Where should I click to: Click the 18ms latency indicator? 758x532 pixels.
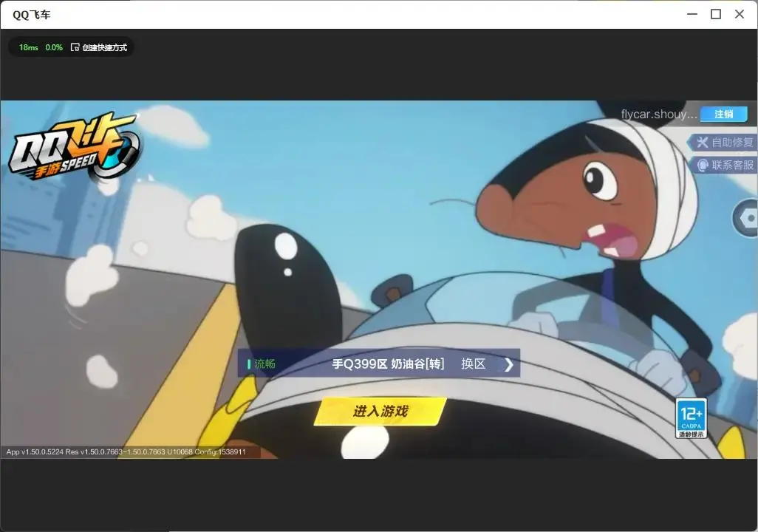point(29,47)
